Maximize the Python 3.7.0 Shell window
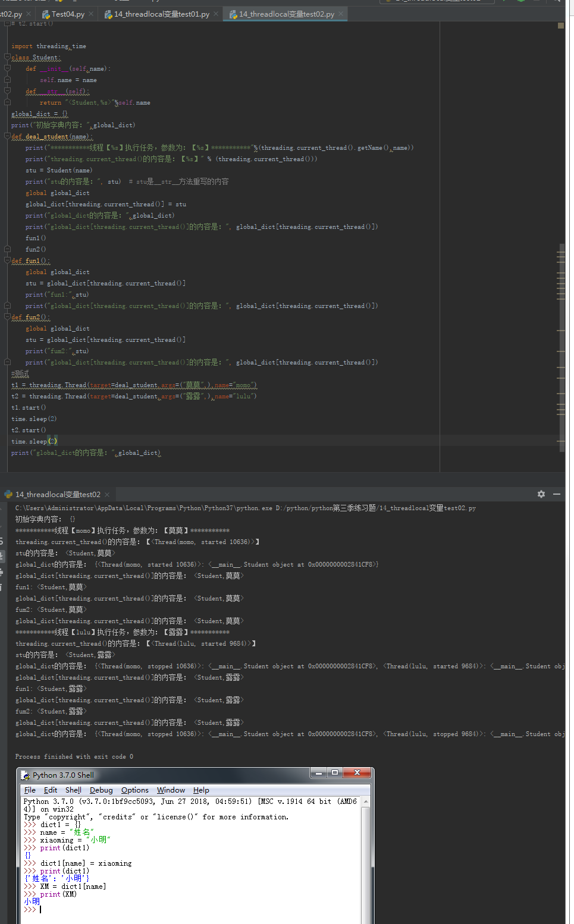This screenshot has width=574, height=924. point(335,773)
